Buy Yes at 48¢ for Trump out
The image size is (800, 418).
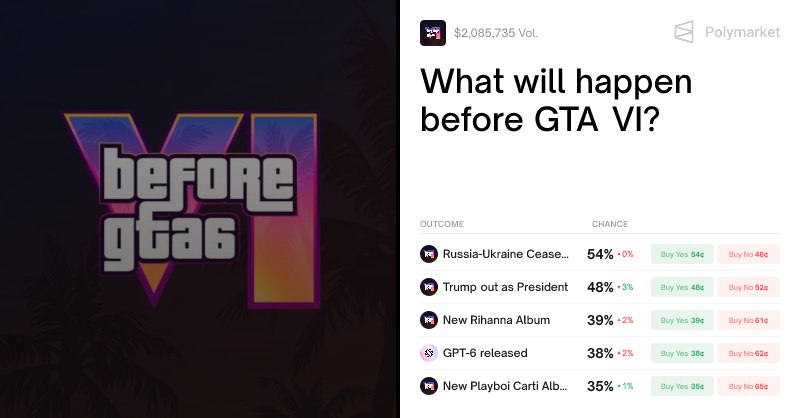pyautogui.click(x=682, y=287)
